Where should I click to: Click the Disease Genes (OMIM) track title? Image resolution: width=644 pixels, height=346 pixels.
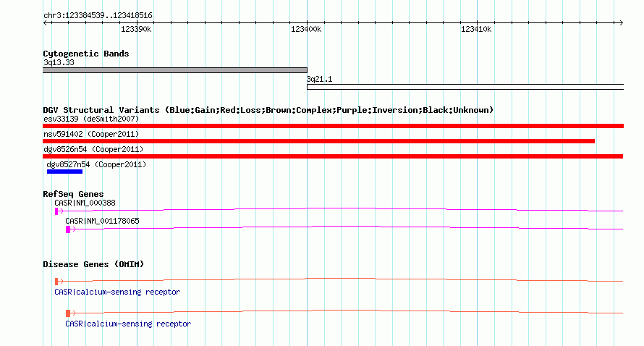93,264
